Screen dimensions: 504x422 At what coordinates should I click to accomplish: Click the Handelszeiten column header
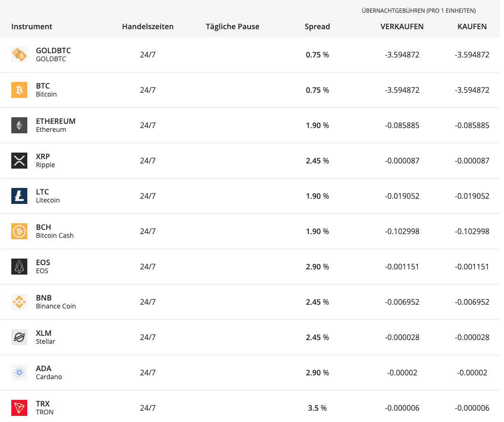(148, 27)
